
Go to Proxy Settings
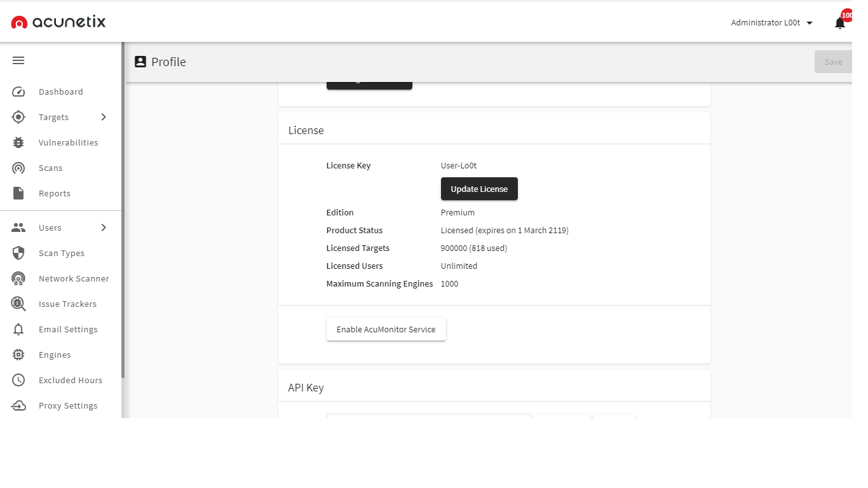(68, 405)
